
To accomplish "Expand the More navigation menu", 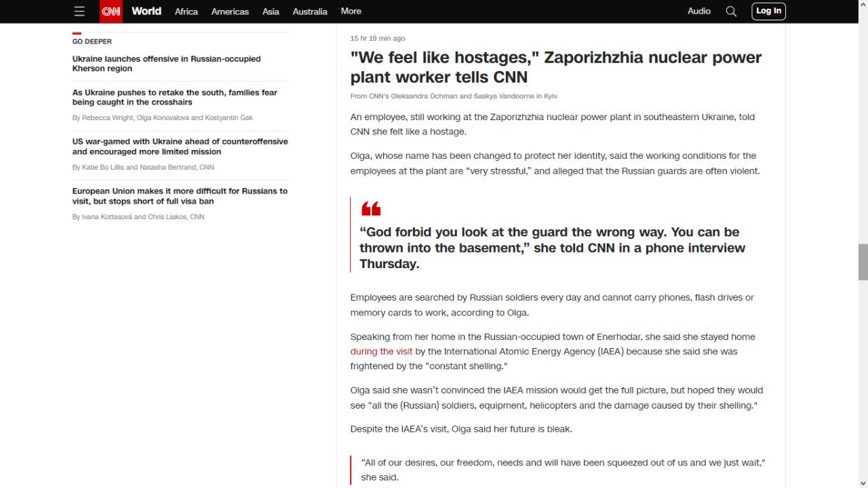I will pyautogui.click(x=351, y=11).
